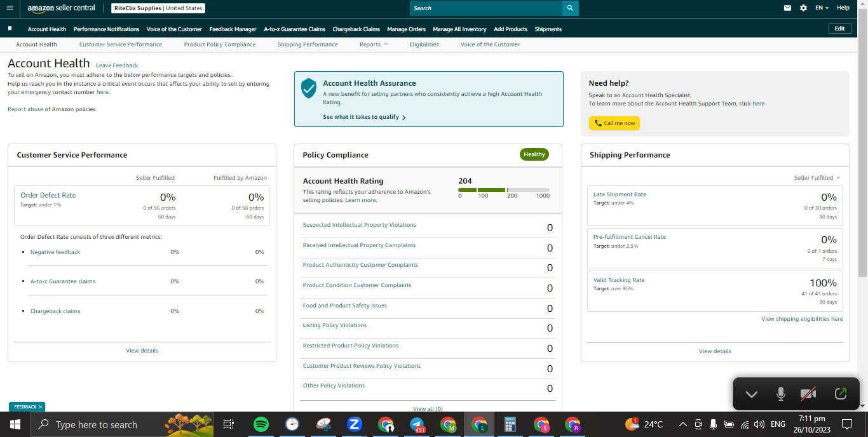Open Spotify from the taskbar

[261, 424]
